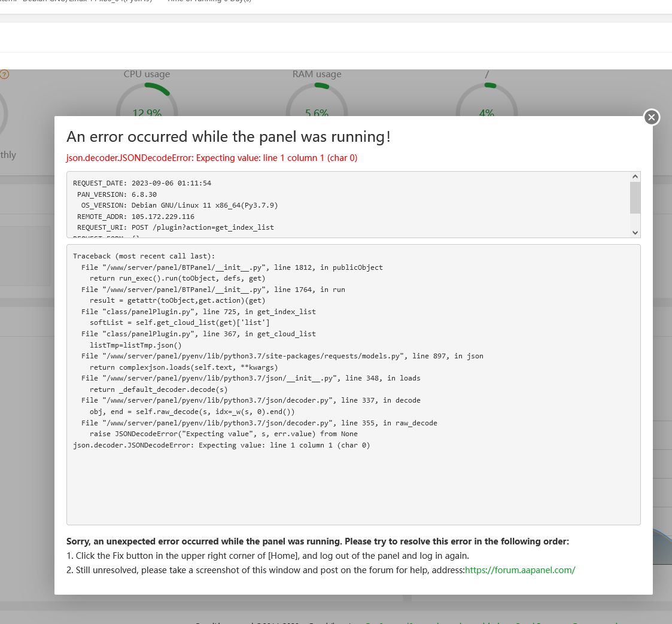Click the requests/models.py line 897 entry
The height and width of the screenshot is (624, 672).
click(x=282, y=356)
